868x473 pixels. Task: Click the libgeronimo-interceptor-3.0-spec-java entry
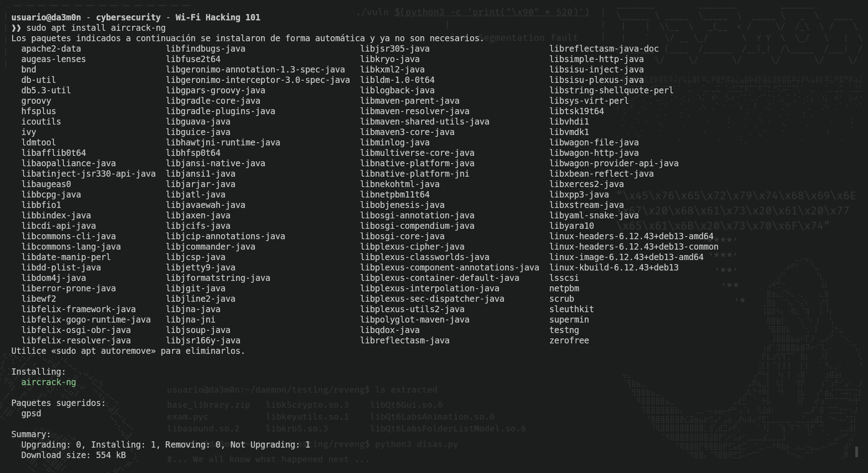tap(258, 80)
